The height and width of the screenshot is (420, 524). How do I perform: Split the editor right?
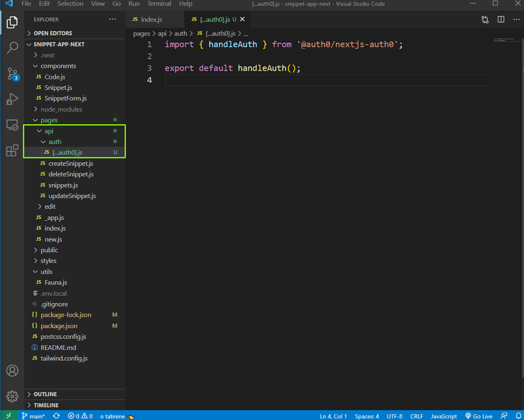501,19
